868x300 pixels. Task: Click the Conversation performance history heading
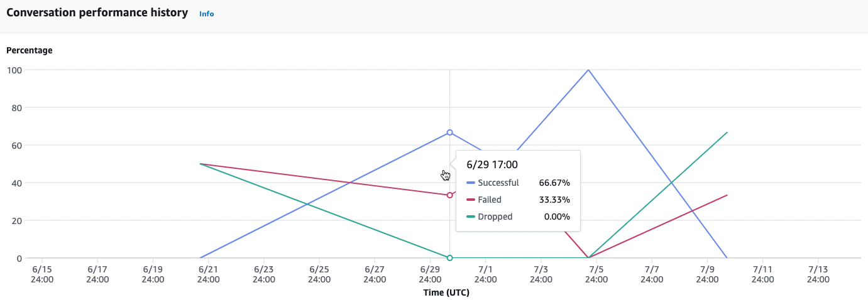(x=97, y=13)
